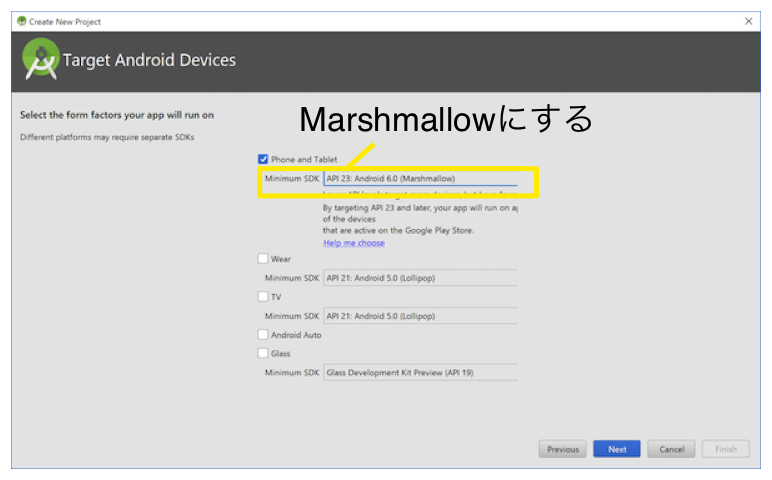This screenshot has width=772, height=480.
Task: Click the disabled Finish button
Action: [726, 449]
